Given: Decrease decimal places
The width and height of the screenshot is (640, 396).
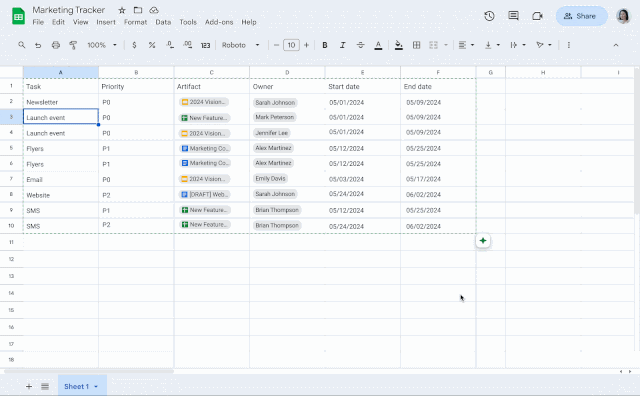Looking at the screenshot, I should (x=170, y=45).
